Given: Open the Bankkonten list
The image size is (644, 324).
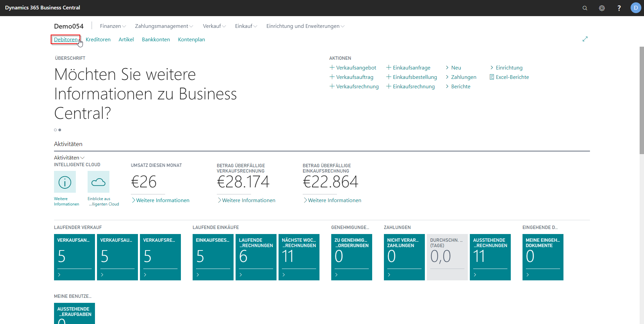Looking at the screenshot, I should click(156, 39).
